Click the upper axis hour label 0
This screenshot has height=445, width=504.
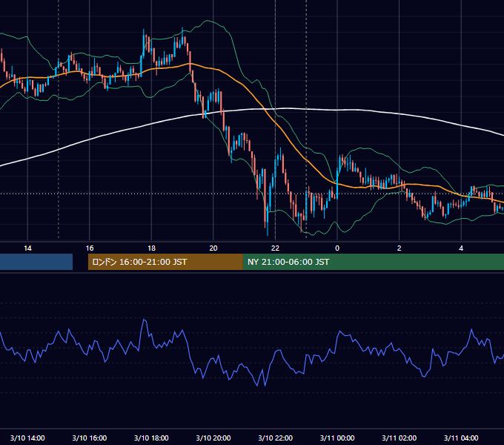pyautogui.click(x=337, y=248)
